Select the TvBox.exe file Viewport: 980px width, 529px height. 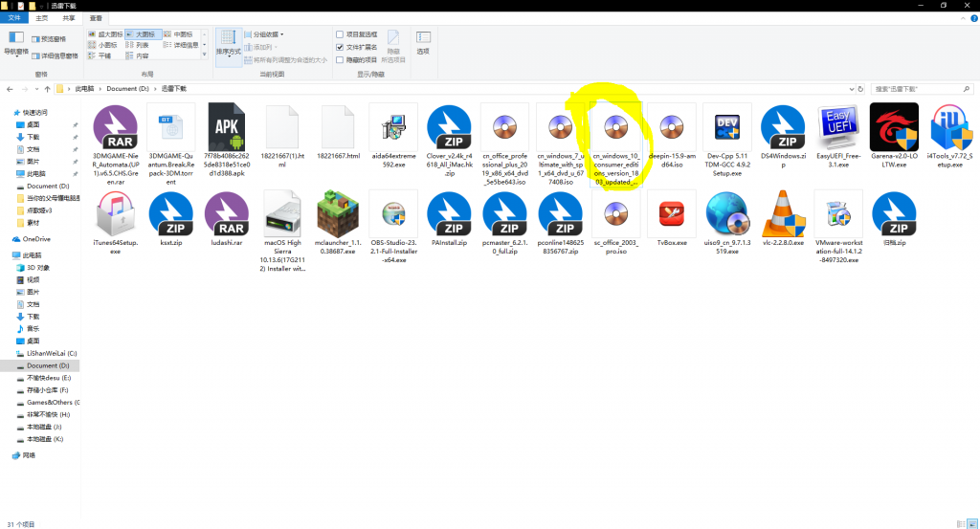coord(672,219)
